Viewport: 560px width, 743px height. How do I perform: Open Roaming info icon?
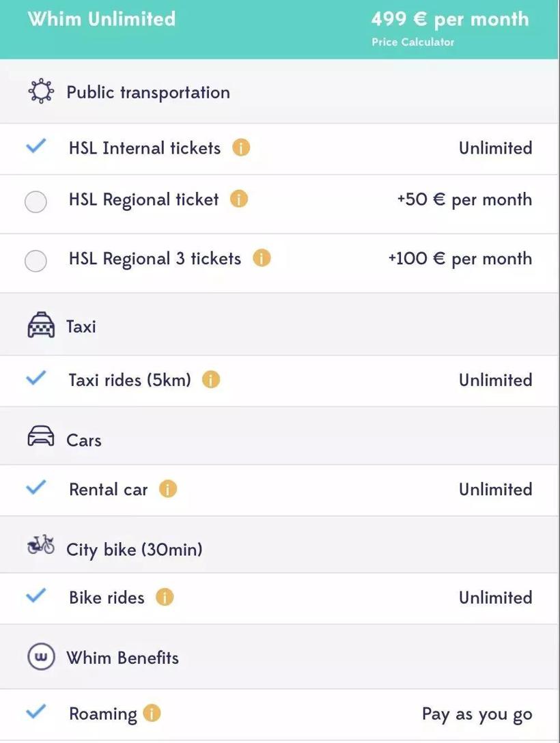(x=152, y=713)
